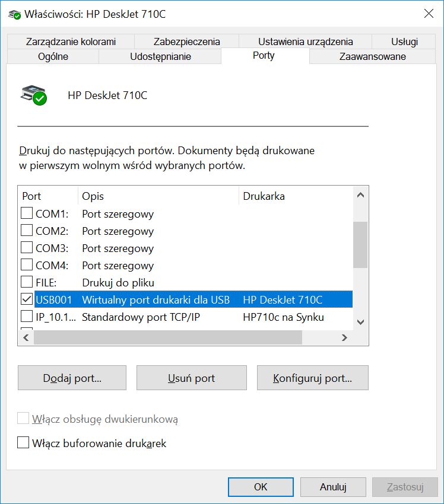
Task: Switch to the Udostępnianie tab
Action: click(x=160, y=56)
